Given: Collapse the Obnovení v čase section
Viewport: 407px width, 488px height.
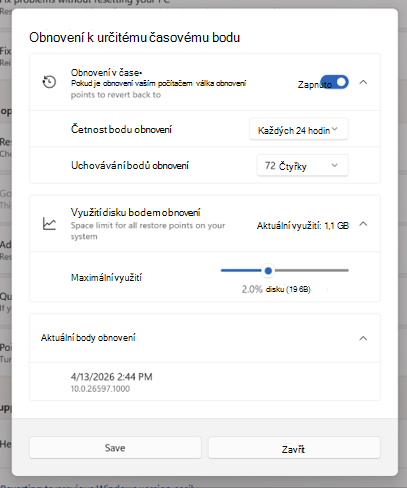Looking at the screenshot, I should point(363,82).
